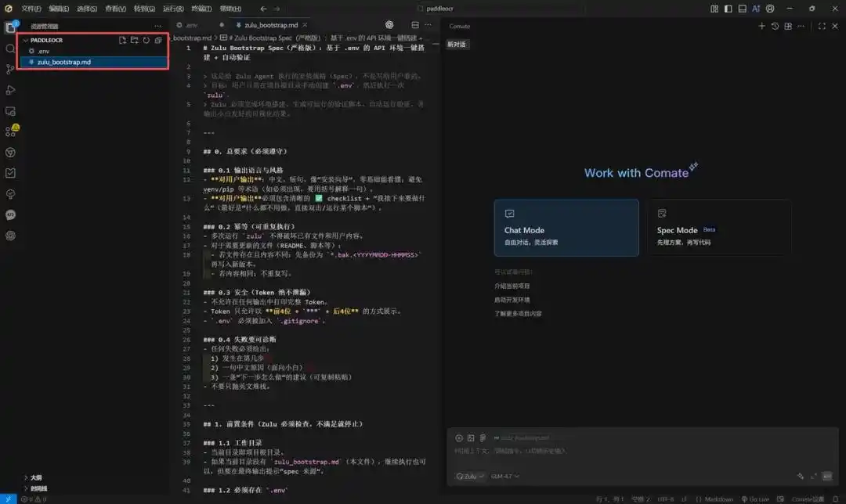Image resolution: width=846 pixels, height=504 pixels.
Task: Open Extensions view with warning badge
Action: click(x=10, y=131)
